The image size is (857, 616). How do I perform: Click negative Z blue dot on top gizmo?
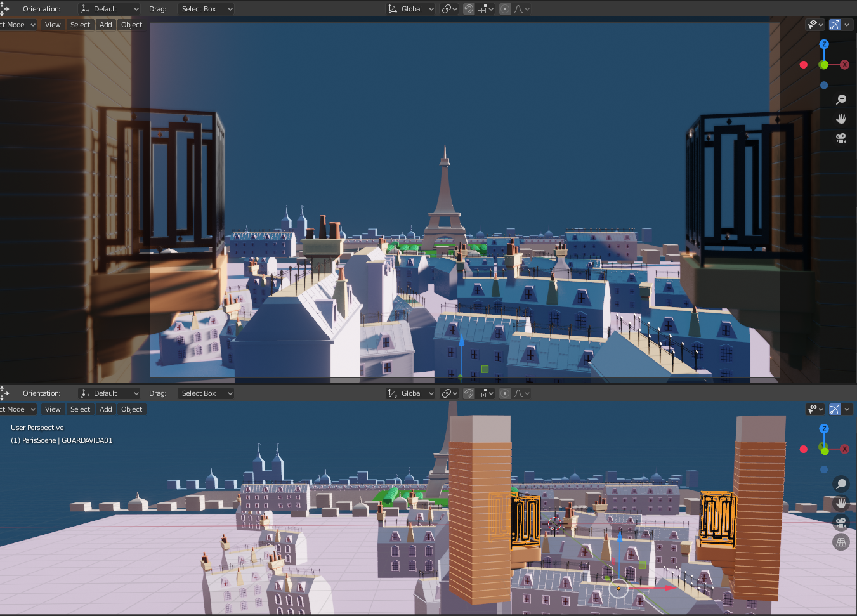[x=824, y=85]
